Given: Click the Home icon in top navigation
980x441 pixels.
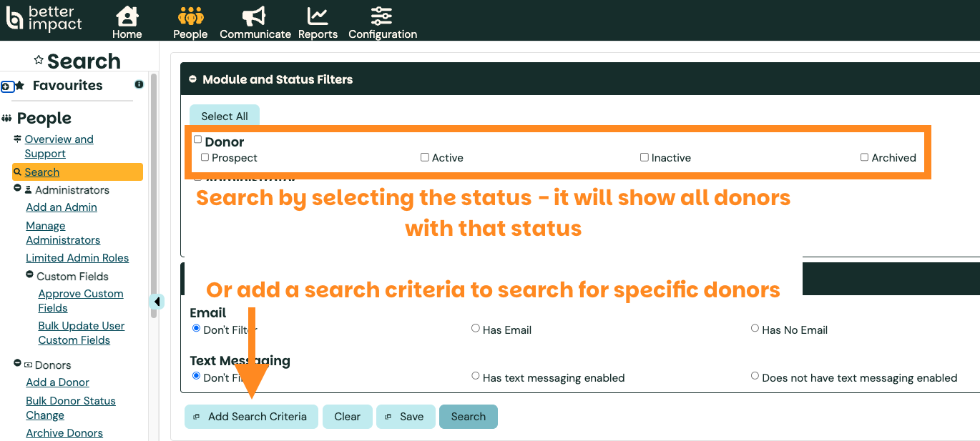Looking at the screenshot, I should pos(127,16).
